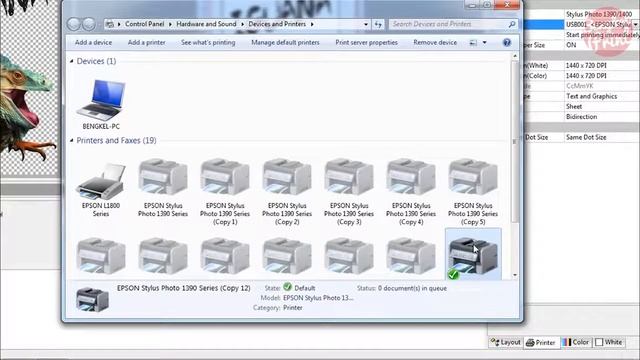Click the scroll down arrow of printer list

(515, 275)
